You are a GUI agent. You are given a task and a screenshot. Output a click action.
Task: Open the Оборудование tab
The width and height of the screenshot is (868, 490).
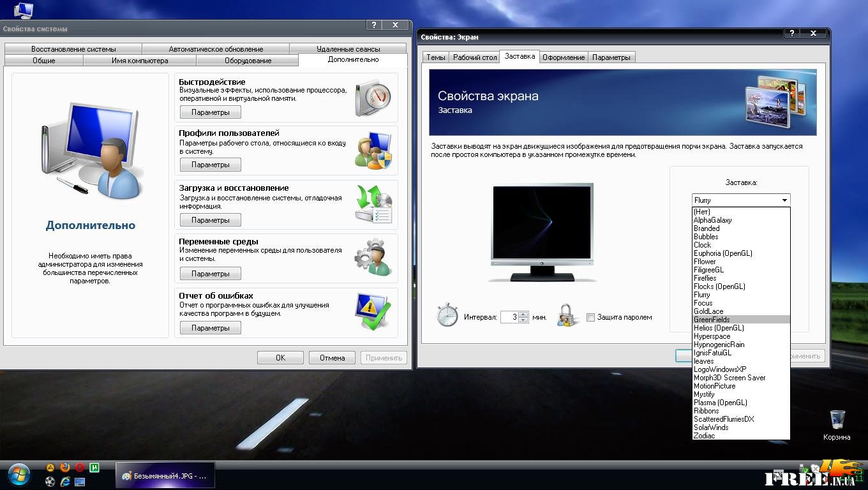click(248, 61)
